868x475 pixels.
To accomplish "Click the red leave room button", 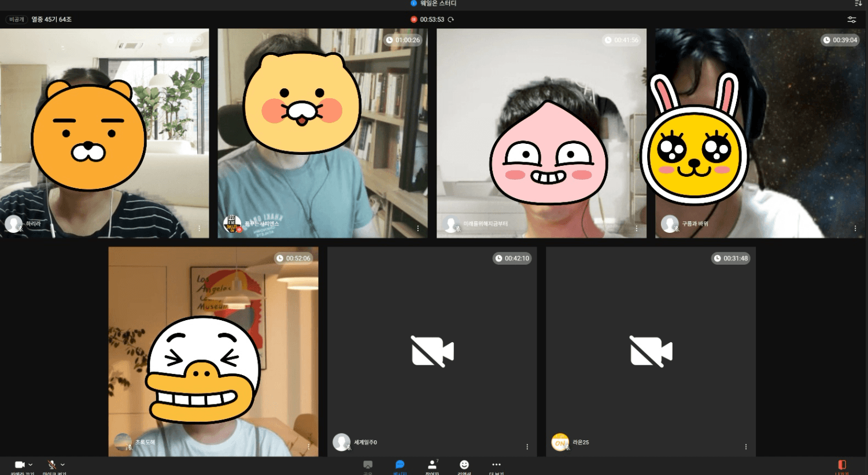I will 842,465.
